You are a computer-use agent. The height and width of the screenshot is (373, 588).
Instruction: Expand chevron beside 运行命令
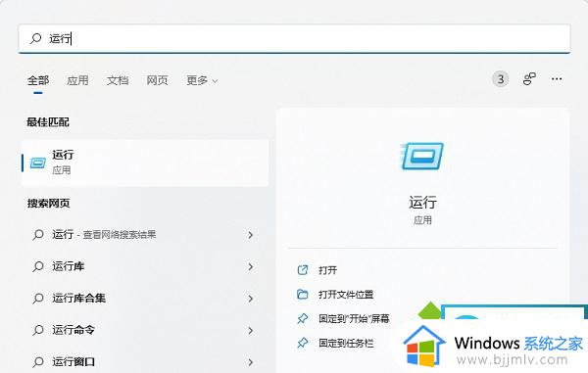(251, 330)
